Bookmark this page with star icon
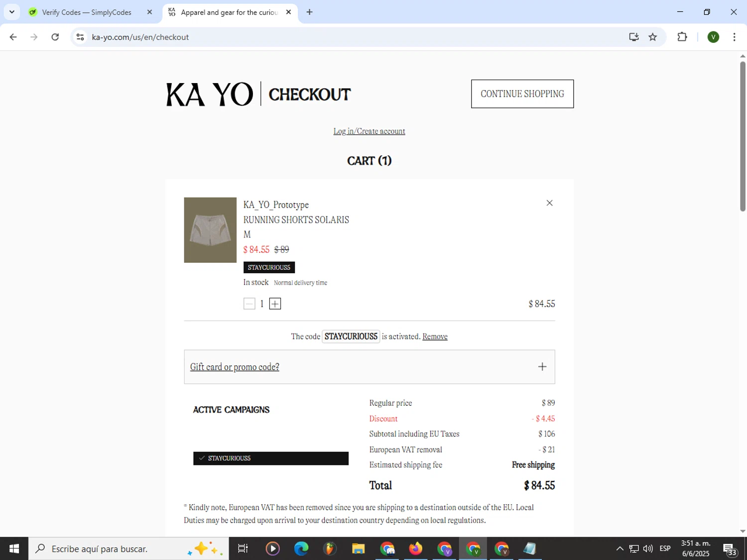This screenshot has width=747, height=560. (653, 37)
